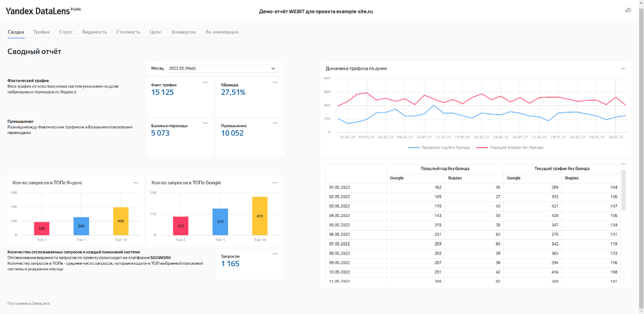This screenshot has height=314, width=644.
Task: Open the Эл. коммерция tab
Action: pos(222,32)
